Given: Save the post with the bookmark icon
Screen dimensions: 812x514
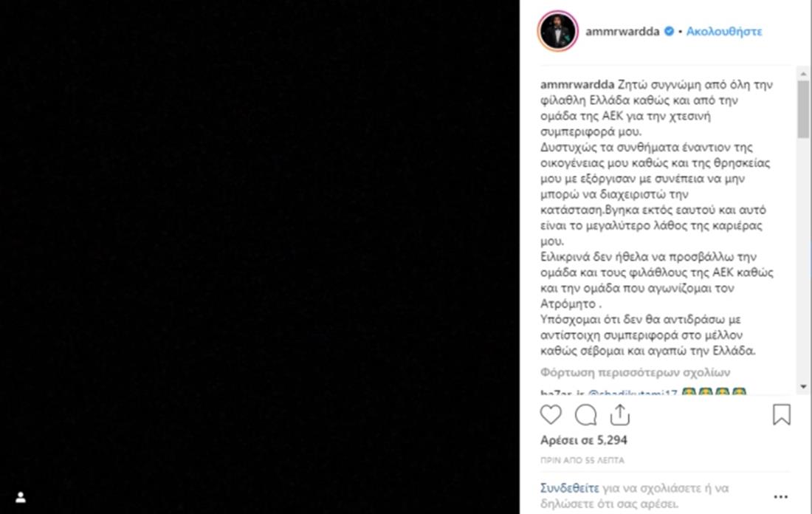Looking at the screenshot, I should [781, 415].
